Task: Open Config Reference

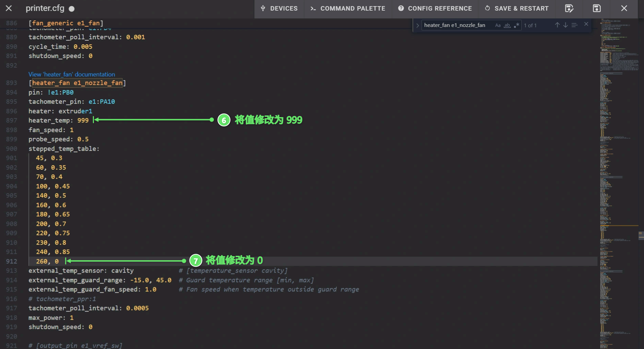Action: (435, 9)
